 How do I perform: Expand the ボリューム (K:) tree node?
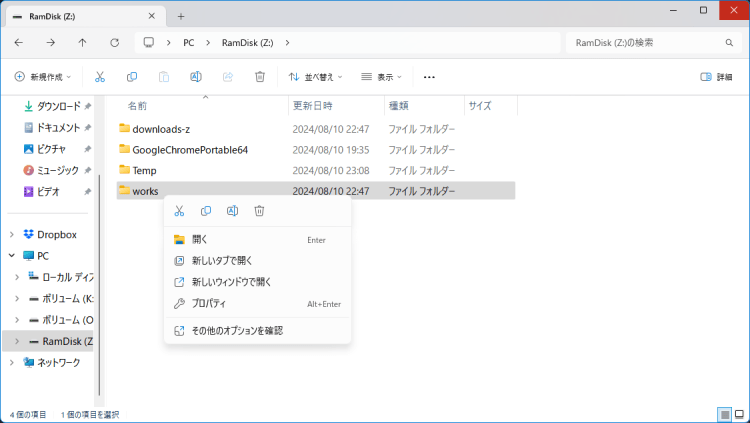click(x=17, y=299)
